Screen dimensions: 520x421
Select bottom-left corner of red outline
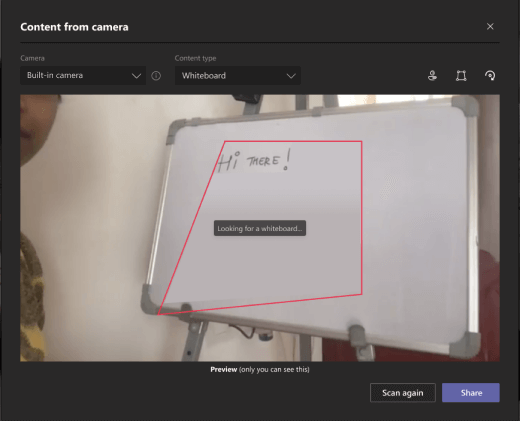tap(158, 314)
